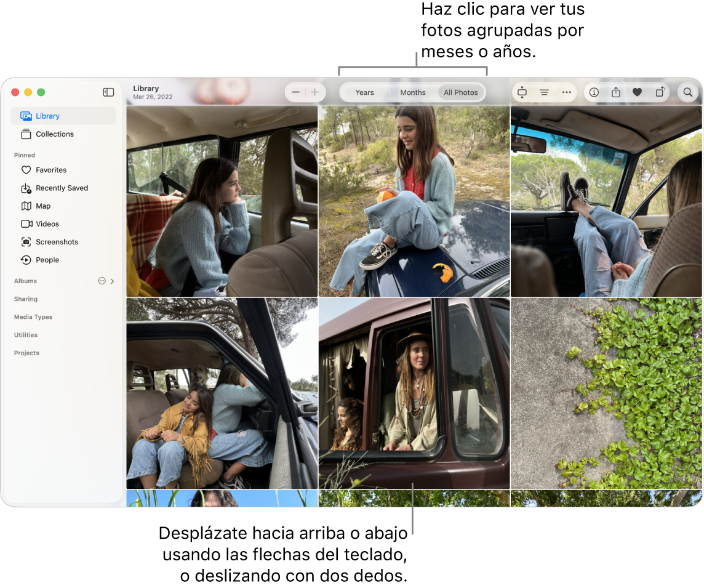
Task: Select the All Photos view
Action: click(x=461, y=92)
